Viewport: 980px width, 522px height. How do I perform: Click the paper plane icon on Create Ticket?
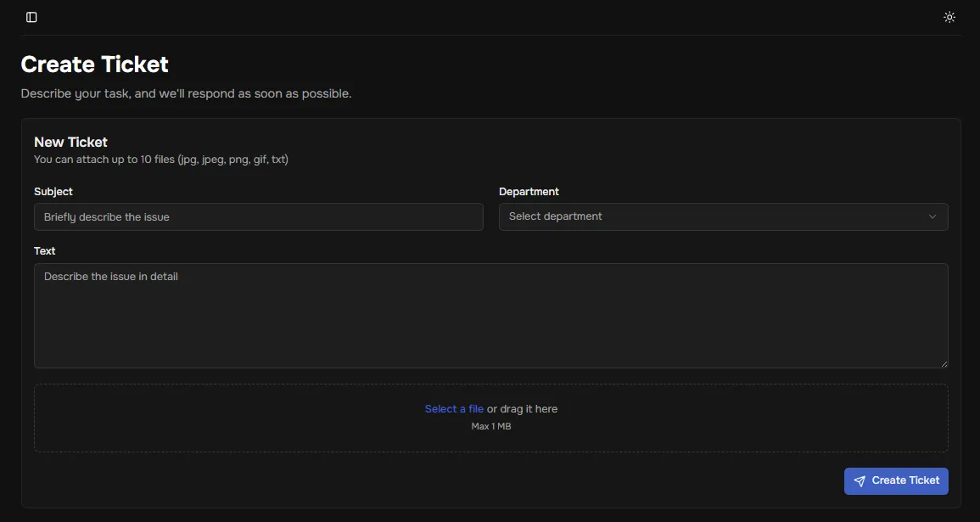point(860,481)
